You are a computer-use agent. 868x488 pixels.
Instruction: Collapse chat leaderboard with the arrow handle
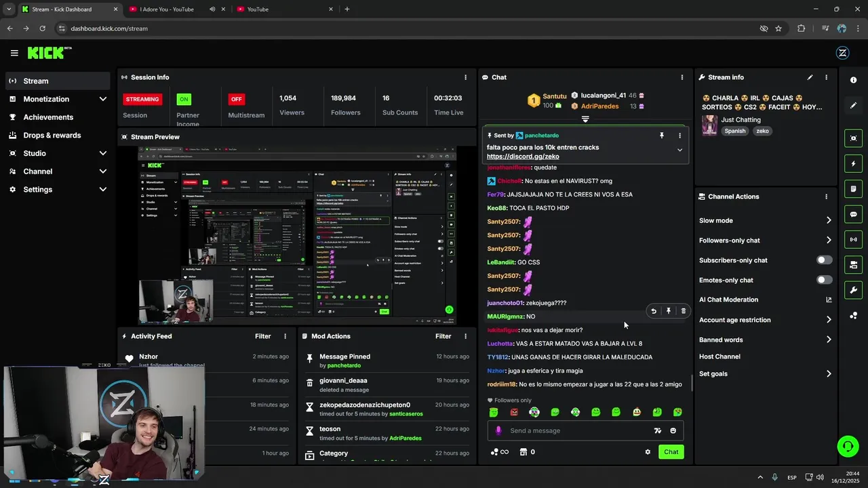click(585, 119)
